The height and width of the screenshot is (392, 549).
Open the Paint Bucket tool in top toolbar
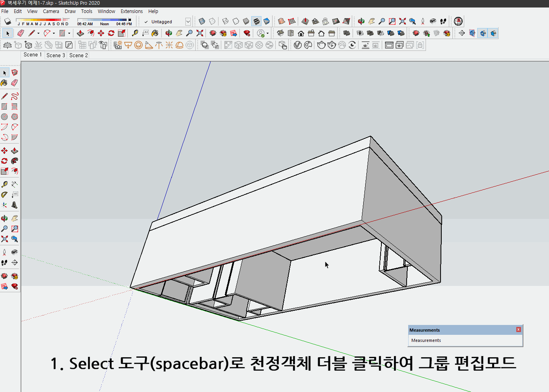155,33
